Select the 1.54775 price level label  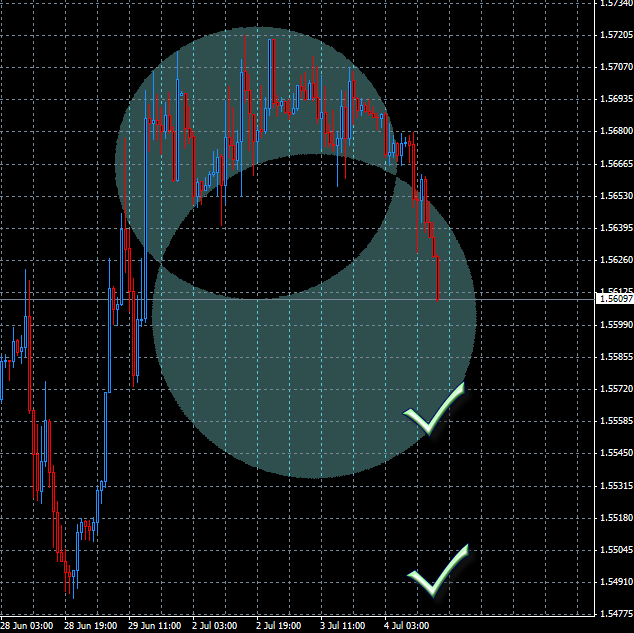[x=616, y=614]
